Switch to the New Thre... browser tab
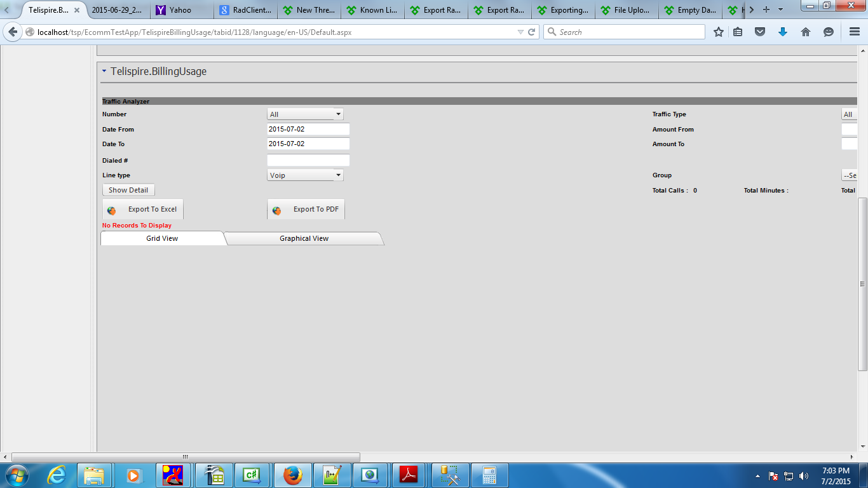868x488 pixels. [309, 10]
